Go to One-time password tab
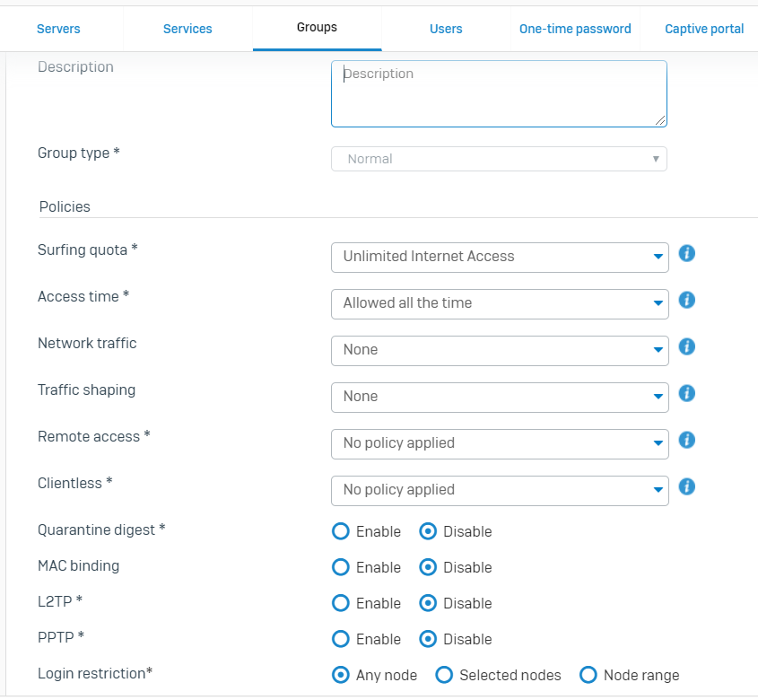 (575, 29)
